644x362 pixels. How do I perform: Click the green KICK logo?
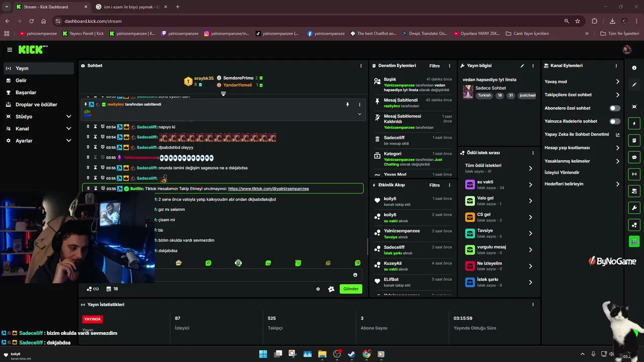click(33, 49)
